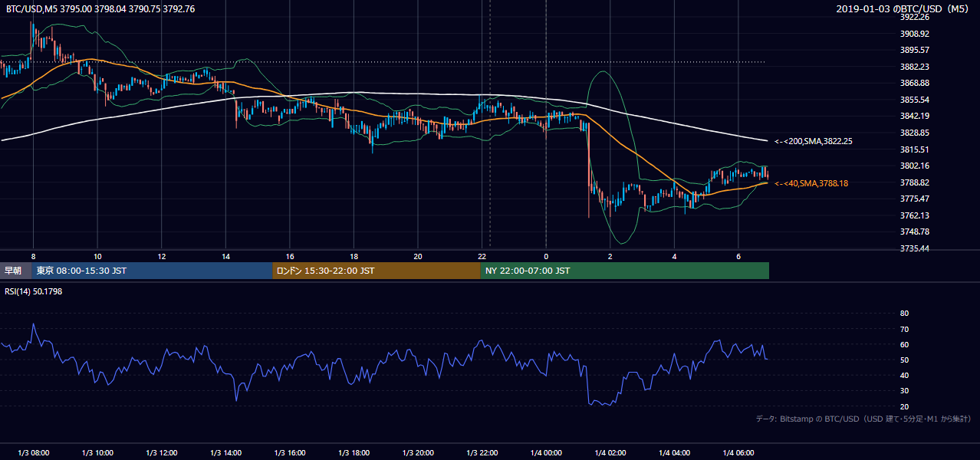The height and width of the screenshot is (460, 980).
Task: Click the 1/3 10:00 time label
Action: pyautogui.click(x=97, y=453)
